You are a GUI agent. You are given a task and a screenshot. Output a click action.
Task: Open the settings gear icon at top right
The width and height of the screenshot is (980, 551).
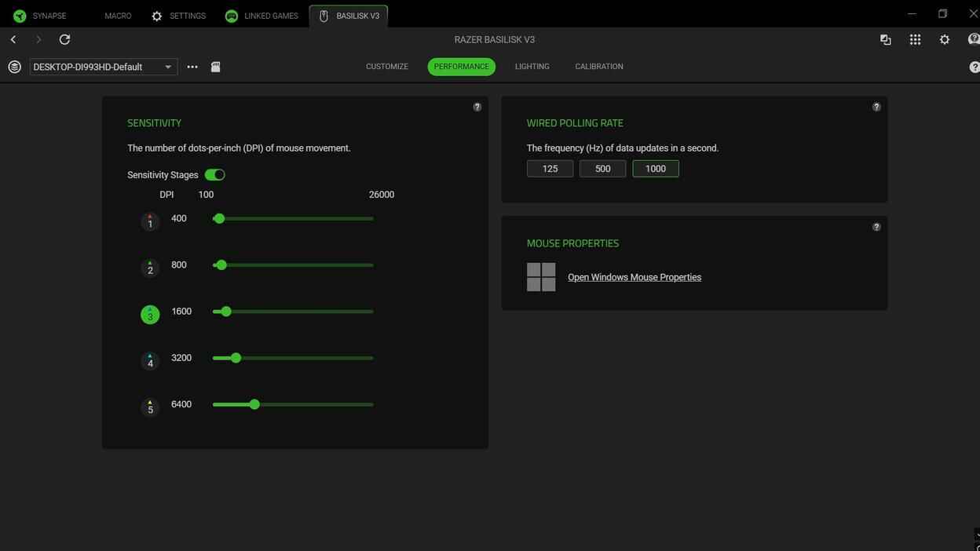click(945, 39)
